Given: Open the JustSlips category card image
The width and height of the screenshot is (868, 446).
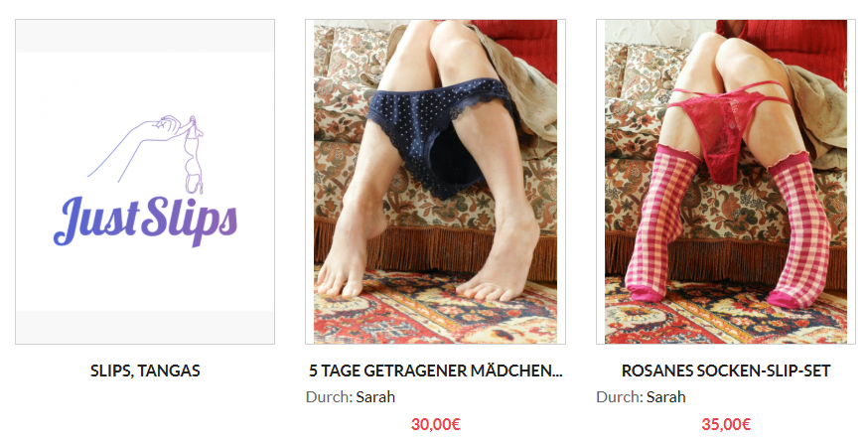Looking at the screenshot, I should (145, 182).
